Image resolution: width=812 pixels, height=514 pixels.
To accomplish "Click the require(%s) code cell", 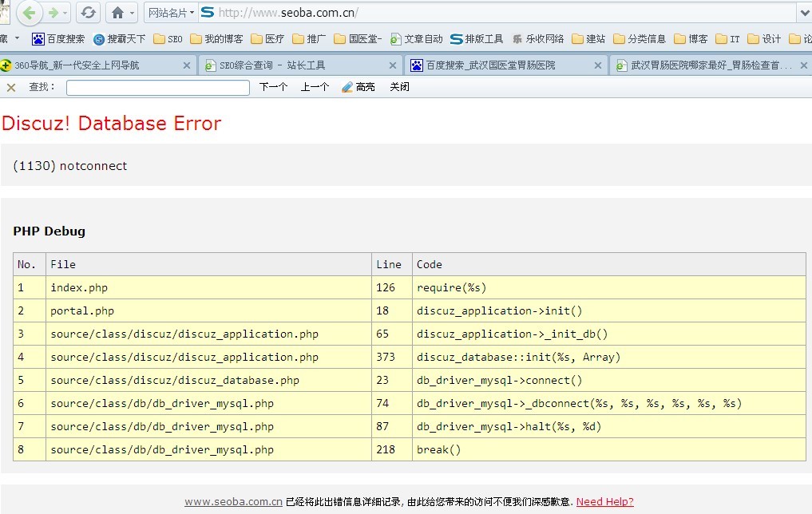I will [609, 287].
